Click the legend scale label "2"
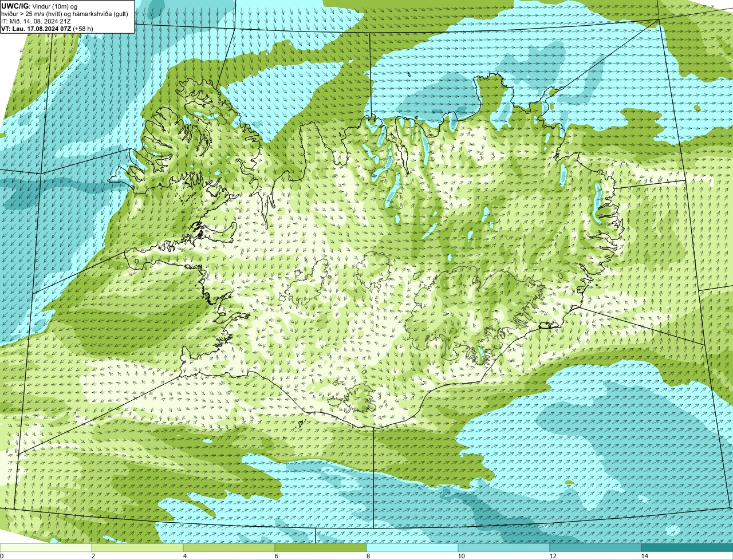Screen dimensions: 733x560 pos(93,556)
